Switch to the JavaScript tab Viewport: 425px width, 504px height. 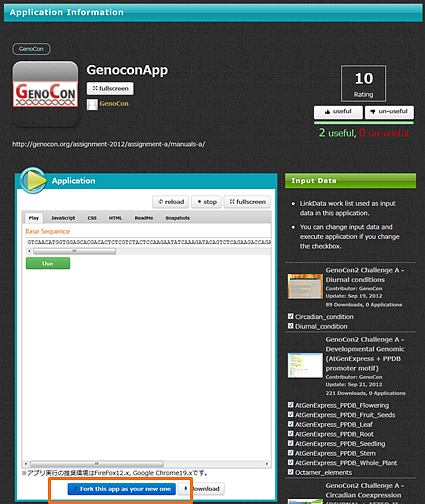pos(63,218)
